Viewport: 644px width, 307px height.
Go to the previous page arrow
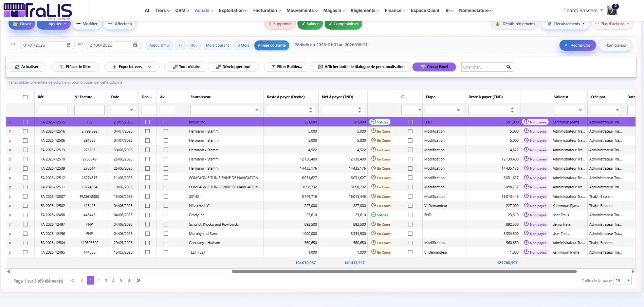(x=82, y=280)
